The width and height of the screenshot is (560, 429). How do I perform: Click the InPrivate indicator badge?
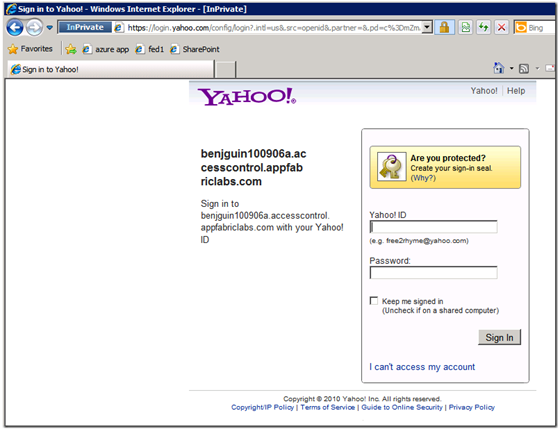click(85, 27)
